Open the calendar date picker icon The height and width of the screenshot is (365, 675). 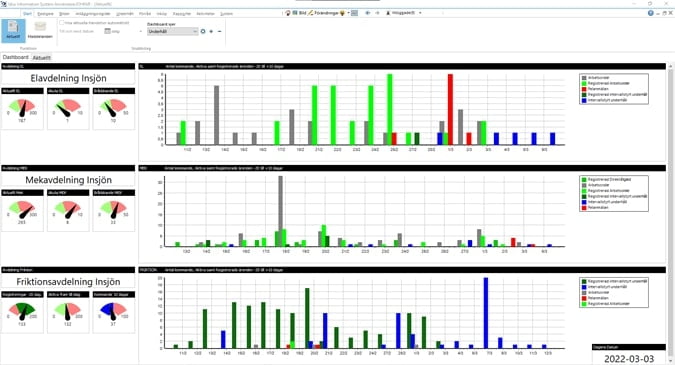click(x=108, y=31)
